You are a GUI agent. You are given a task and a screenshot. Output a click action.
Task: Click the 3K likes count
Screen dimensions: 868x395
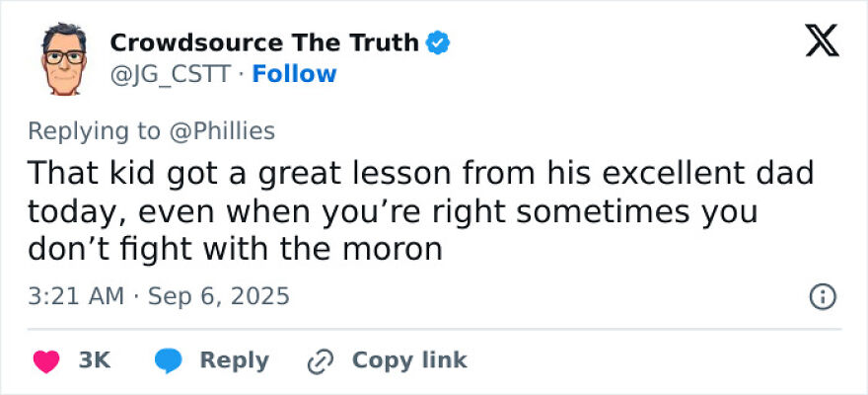pos(94,361)
